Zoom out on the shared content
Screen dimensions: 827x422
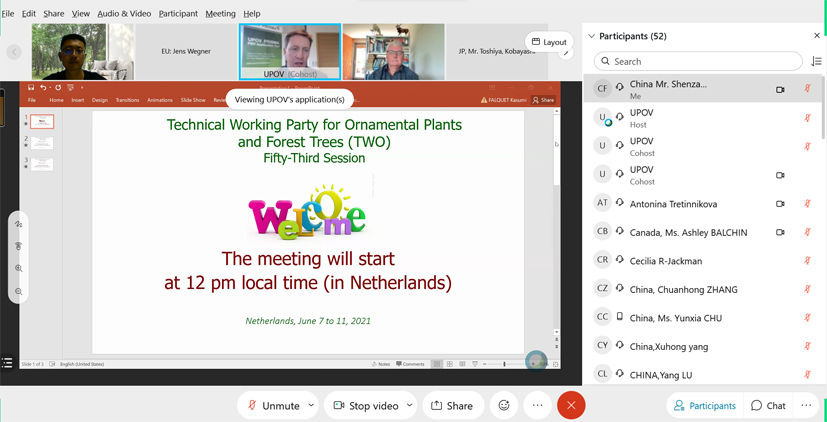click(x=18, y=292)
